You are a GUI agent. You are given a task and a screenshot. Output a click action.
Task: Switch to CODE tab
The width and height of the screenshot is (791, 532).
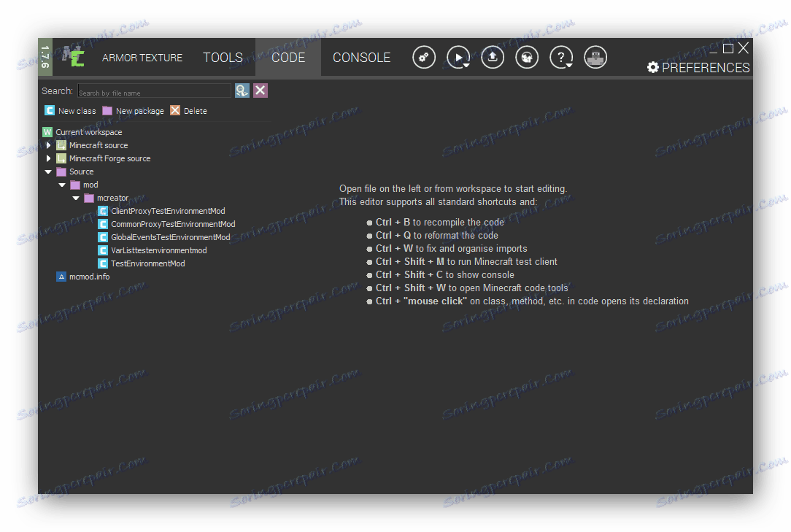click(288, 58)
